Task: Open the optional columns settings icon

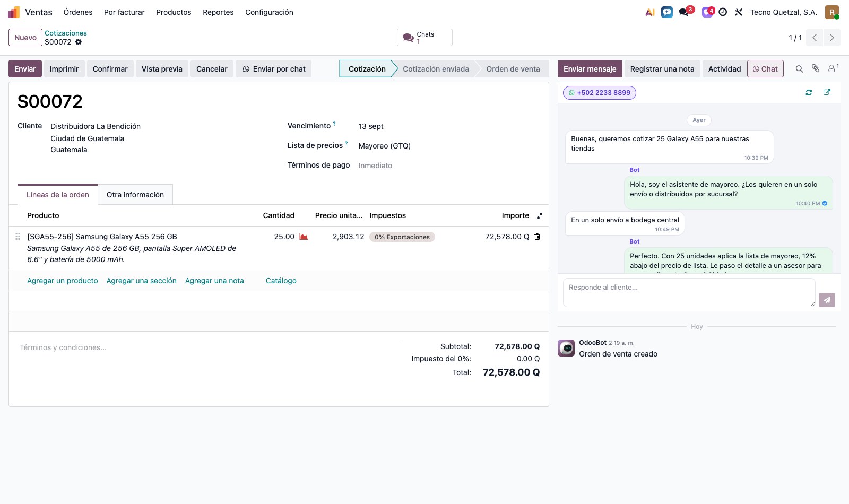Action: pyautogui.click(x=539, y=216)
